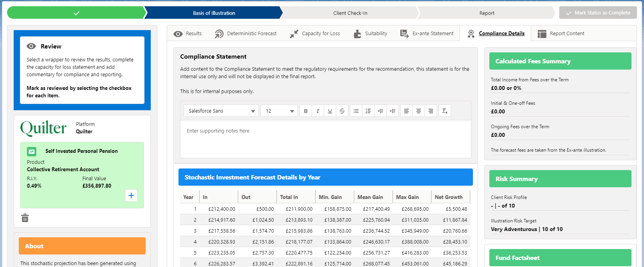
Task: Click the 0.49% R.I.Y. value
Action: pos(34,186)
